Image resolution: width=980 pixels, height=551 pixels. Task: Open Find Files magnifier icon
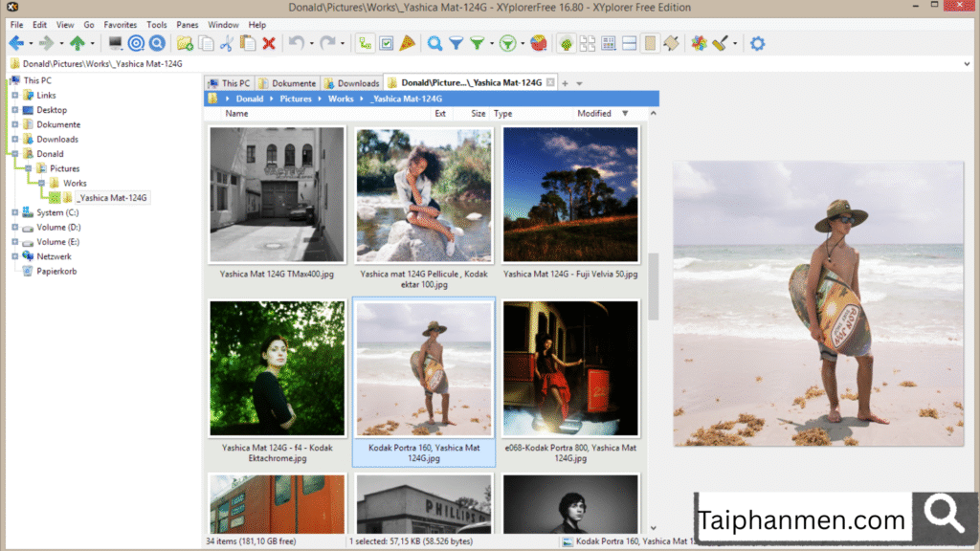pyautogui.click(x=434, y=43)
